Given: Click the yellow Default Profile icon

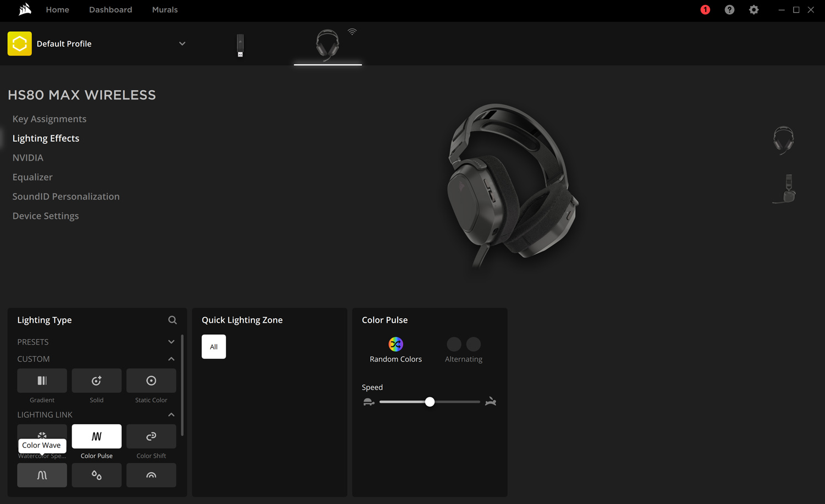Looking at the screenshot, I should (x=20, y=44).
